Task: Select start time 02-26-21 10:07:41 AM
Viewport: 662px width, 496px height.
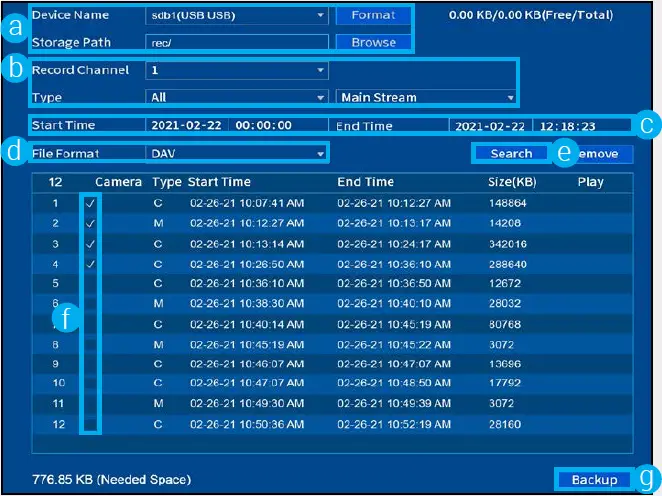Action: pos(247,203)
